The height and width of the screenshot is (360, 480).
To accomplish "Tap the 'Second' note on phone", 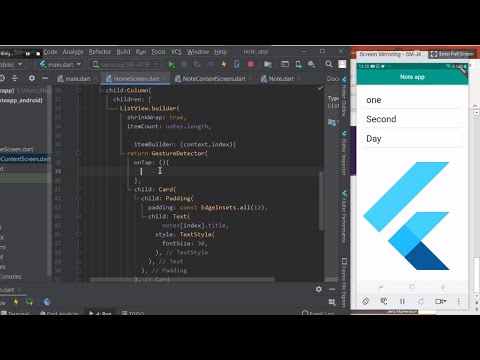I will pos(412,119).
